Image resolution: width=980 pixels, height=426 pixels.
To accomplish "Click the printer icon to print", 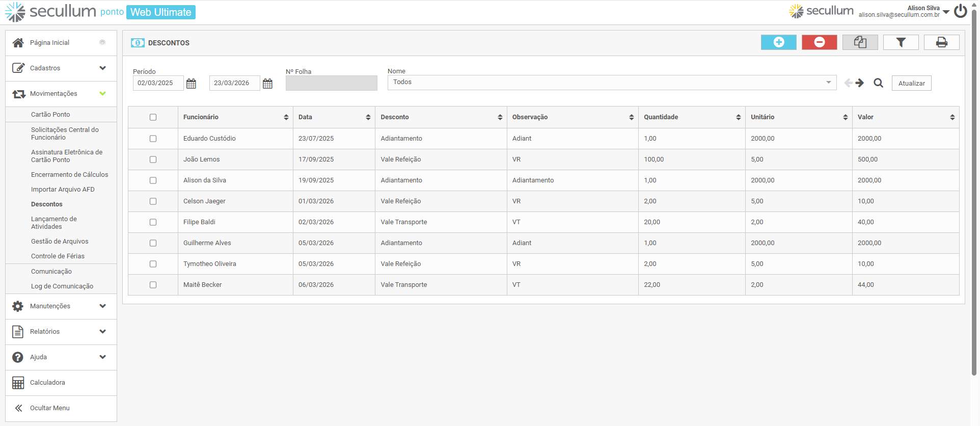I will (941, 42).
